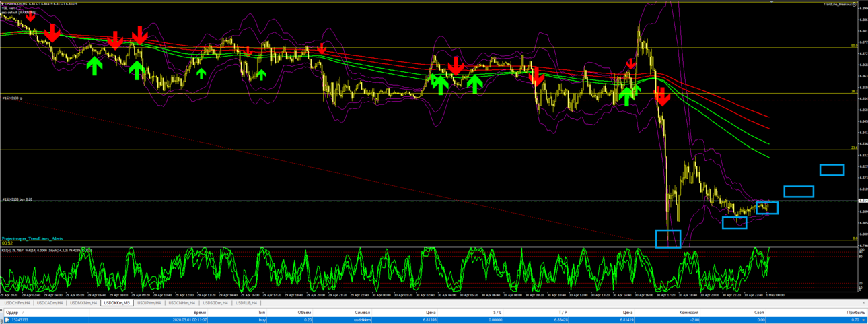868x324 pixels.
Task: Go to the USDRUB,H4 chart tab
Action: 246,303
